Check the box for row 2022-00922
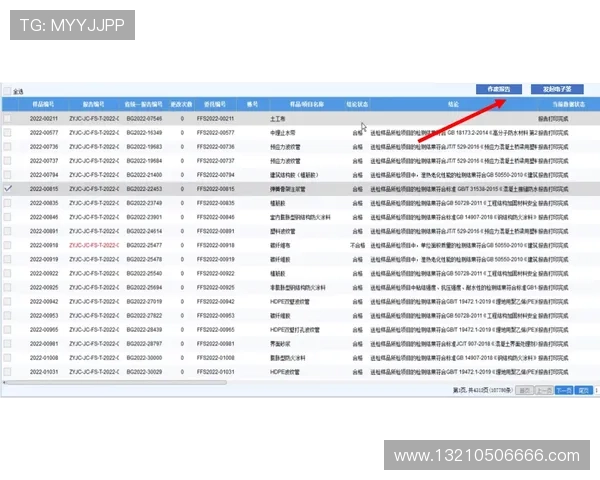Screen dimensions: 600x480 pyautogui.click(x=7, y=273)
